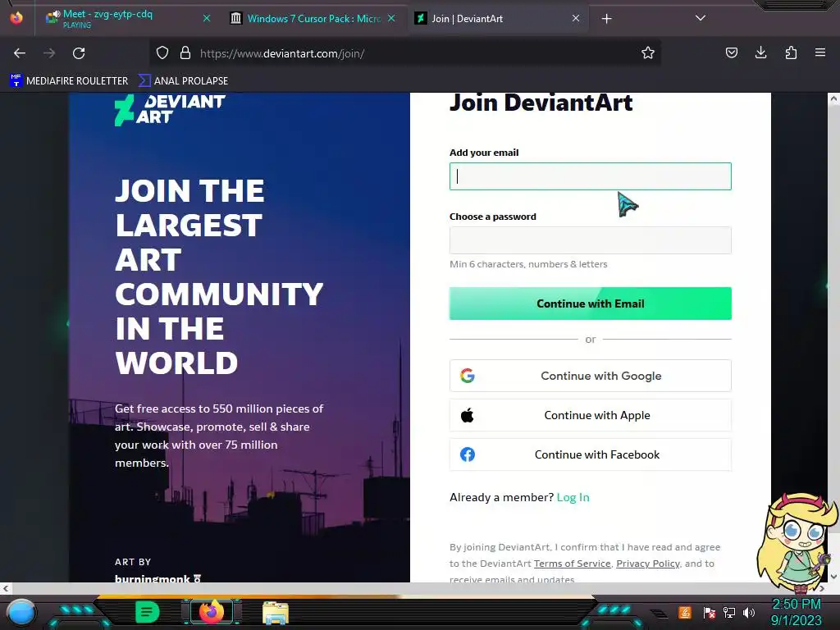Click Continue with Google
The width and height of the screenshot is (840, 630).
point(591,376)
